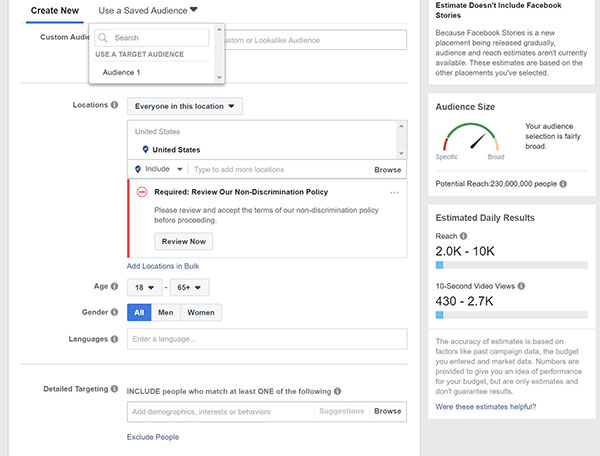This screenshot has height=456, width=600.
Task: Select the Men gender option
Action: coord(166,313)
